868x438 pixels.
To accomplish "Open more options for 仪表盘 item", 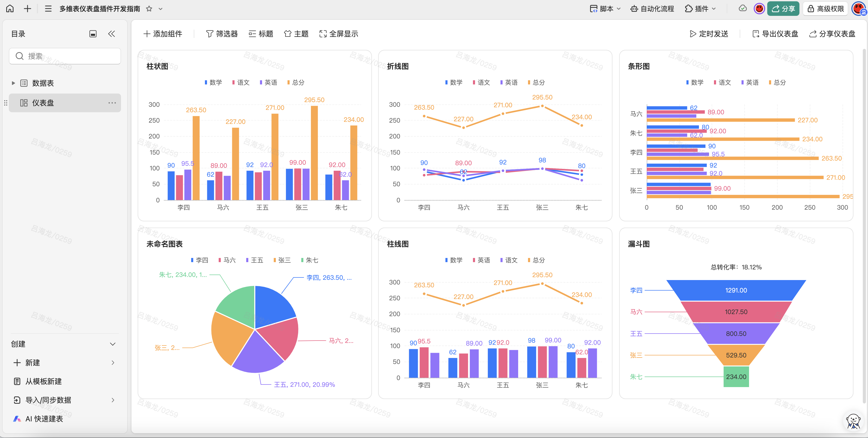I will click(112, 103).
